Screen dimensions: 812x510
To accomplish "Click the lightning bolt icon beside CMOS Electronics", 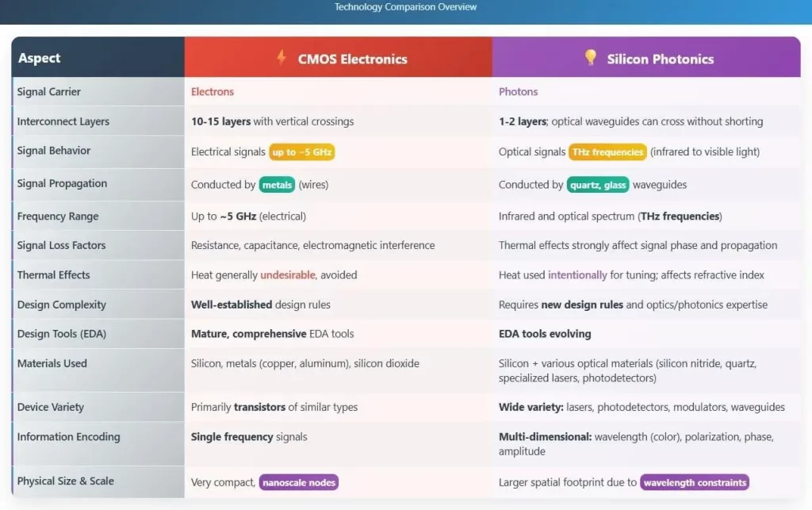I will point(281,58).
